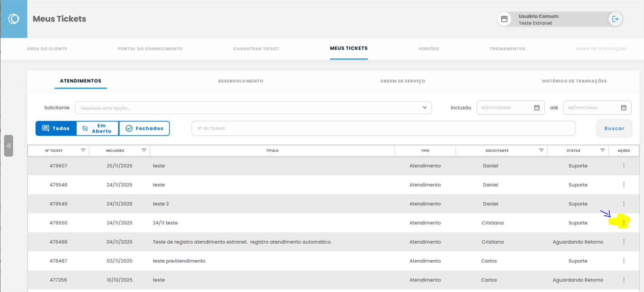Click the filter icon on Status column
Viewport: 644px width, 292px height.
click(x=602, y=150)
